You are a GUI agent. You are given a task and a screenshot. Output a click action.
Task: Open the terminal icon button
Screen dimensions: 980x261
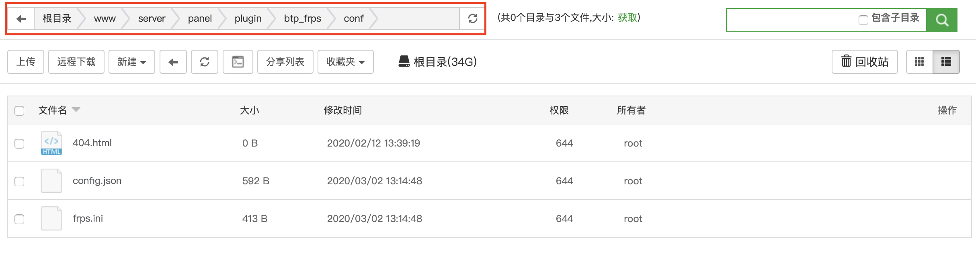pyautogui.click(x=238, y=62)
